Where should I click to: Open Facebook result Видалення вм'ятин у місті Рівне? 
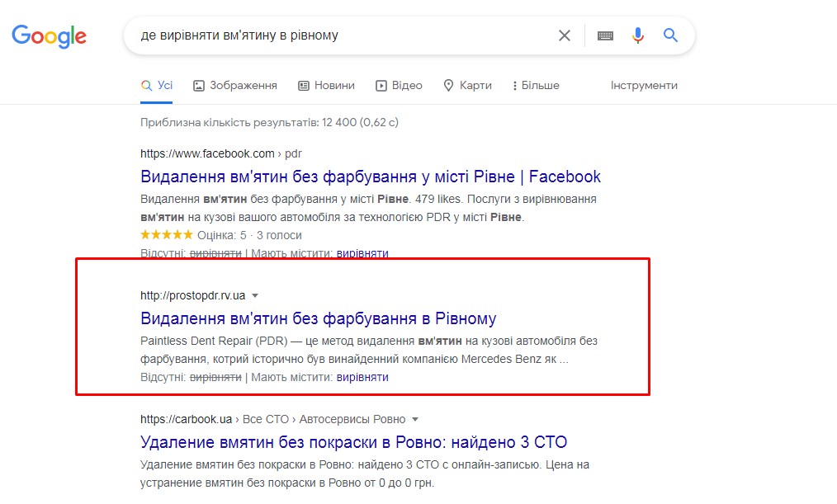(371, 177)
